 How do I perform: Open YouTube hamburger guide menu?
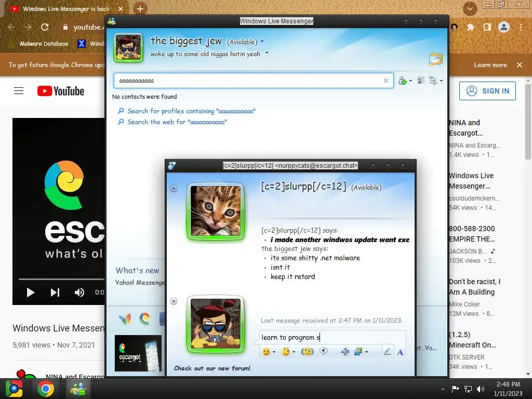[x=19, y=91]
